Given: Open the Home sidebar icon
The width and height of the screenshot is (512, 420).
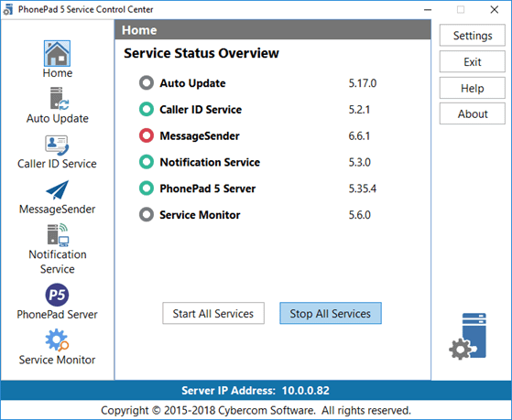Looking at the screenshot, I should (x=57, y=53).
